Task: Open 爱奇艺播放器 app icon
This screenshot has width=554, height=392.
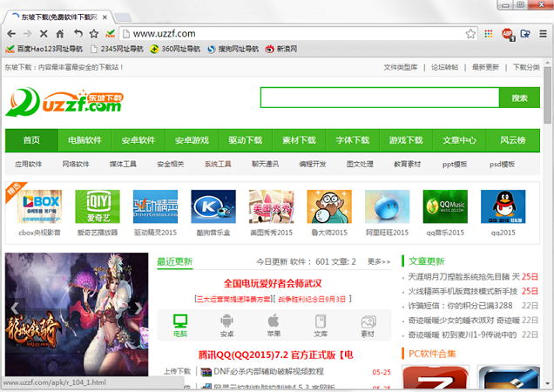Action: tap(98, 206)
